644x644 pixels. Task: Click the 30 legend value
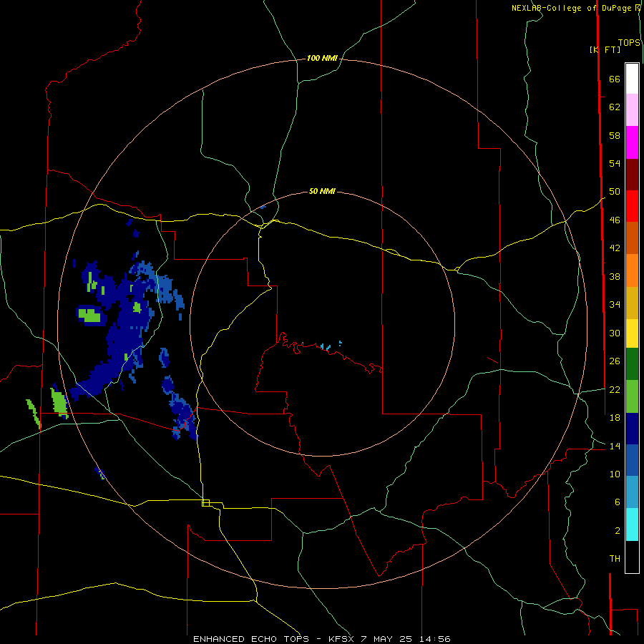tap(615, 333)
